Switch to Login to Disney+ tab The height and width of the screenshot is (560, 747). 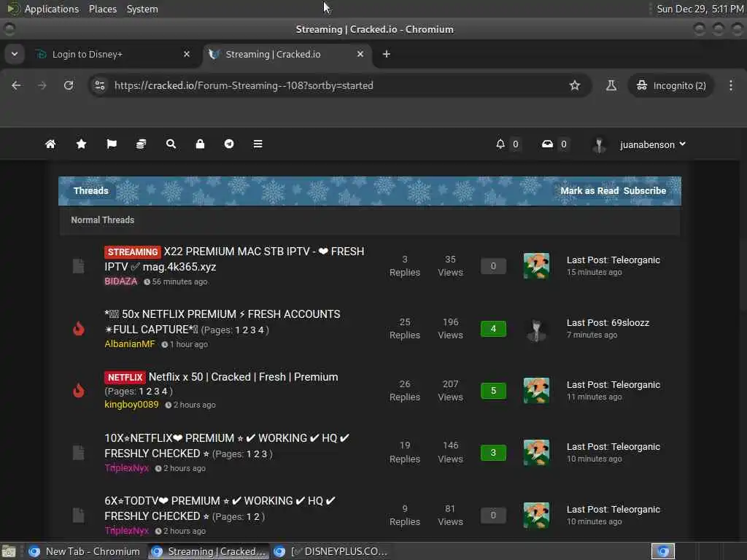[112, 54]
